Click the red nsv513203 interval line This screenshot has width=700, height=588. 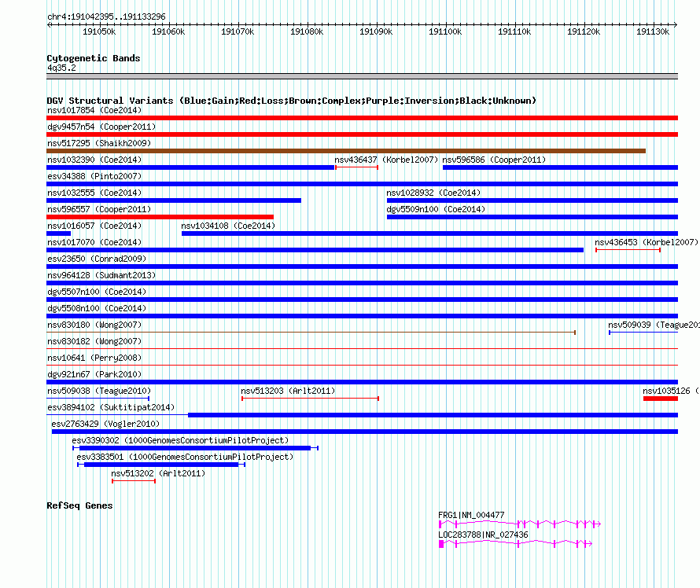(310, 399)
